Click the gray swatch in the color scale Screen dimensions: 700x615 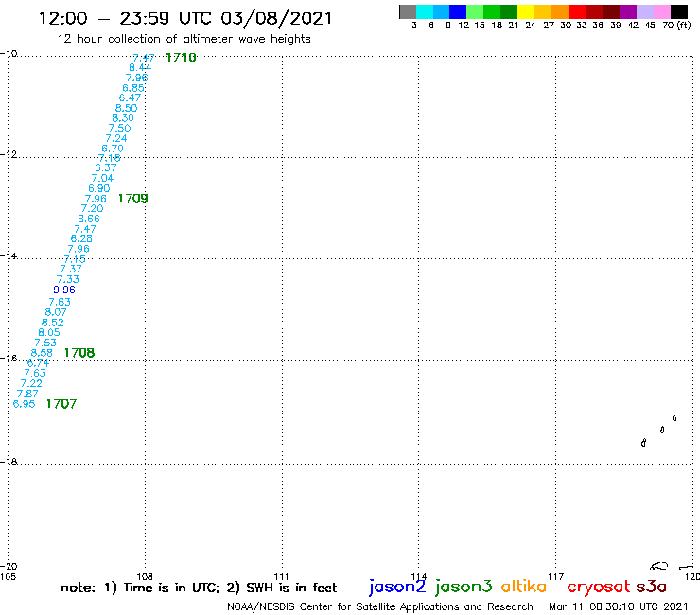point(408,11)
